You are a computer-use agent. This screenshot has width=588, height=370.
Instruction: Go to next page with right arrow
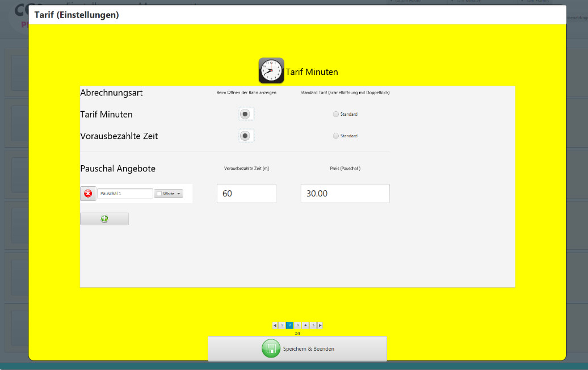320,326
